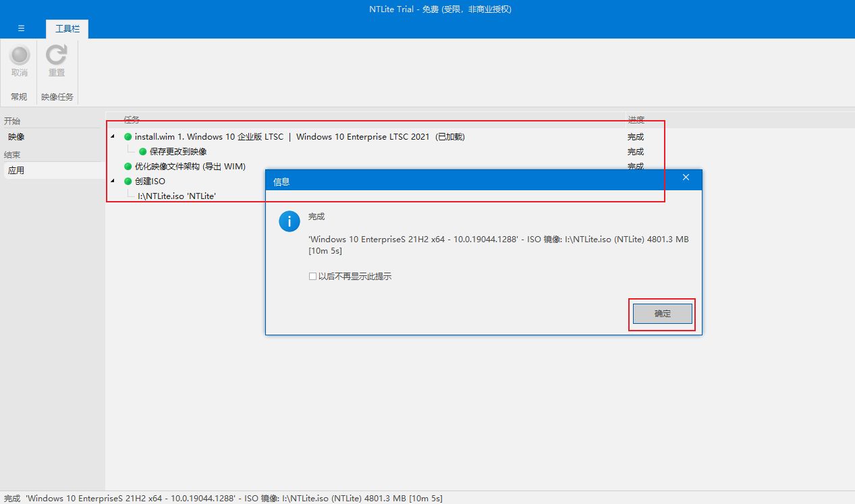Click green dot beside 保存更改到映像
Image resolution: width=855 pixels, height=504 pixels.
pyautogui.click(x=143, y=152)
